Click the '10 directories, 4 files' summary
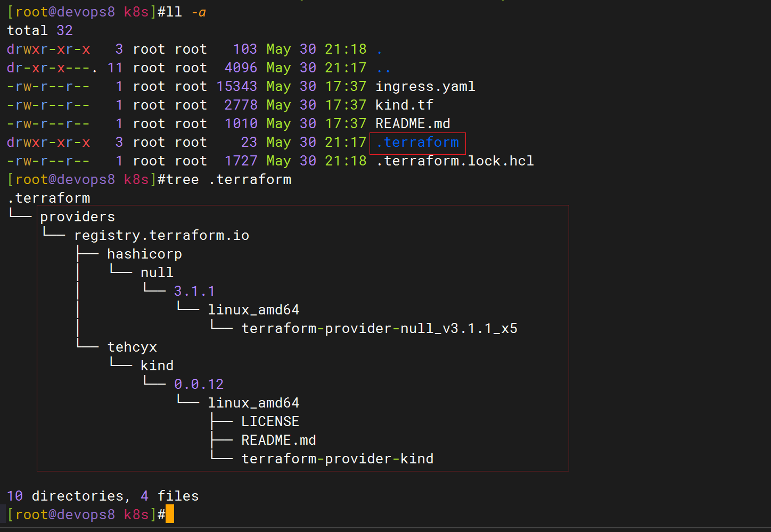This screenshot has height=532, width=771. coord(103,496)
